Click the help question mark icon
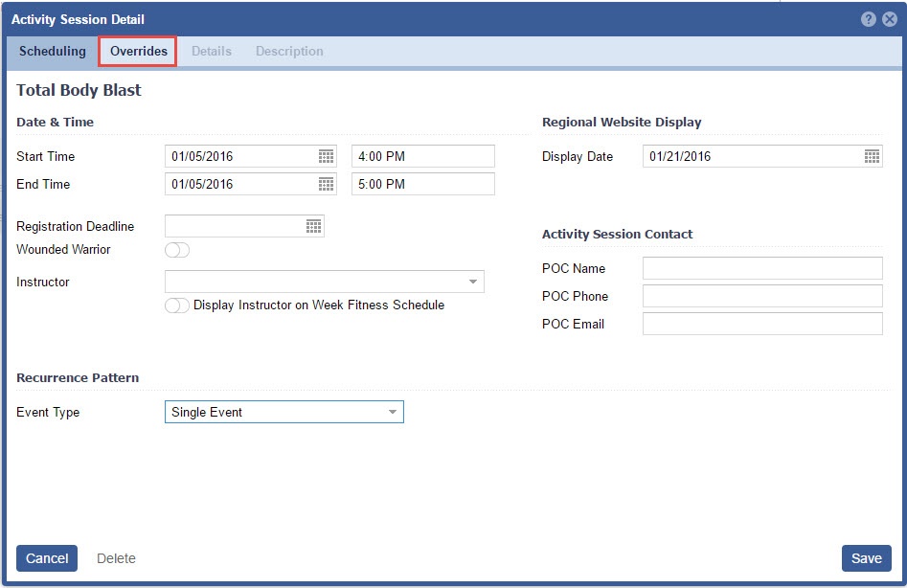The width and height of the screenshot is (907, 588). tap(869, 19)
